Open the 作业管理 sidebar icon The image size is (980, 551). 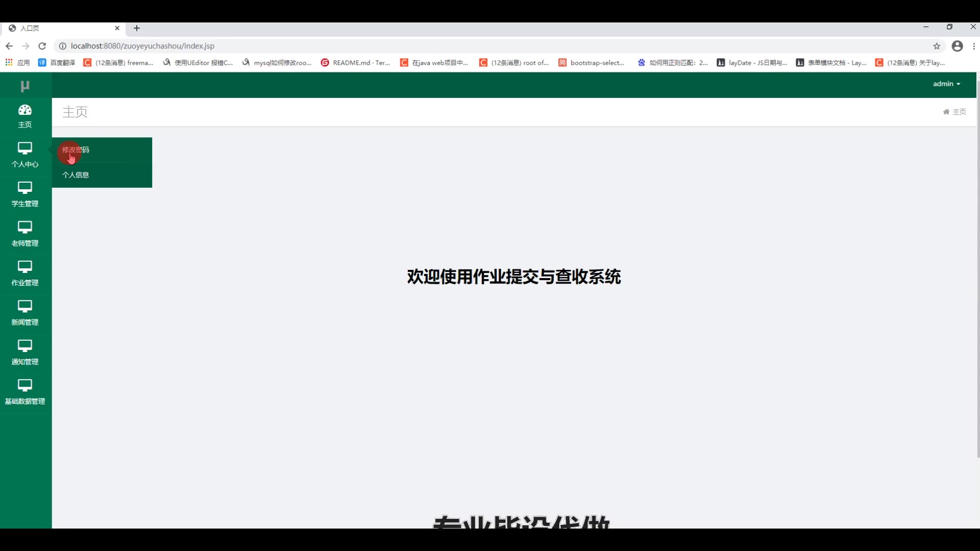click(x=24, y=267)
